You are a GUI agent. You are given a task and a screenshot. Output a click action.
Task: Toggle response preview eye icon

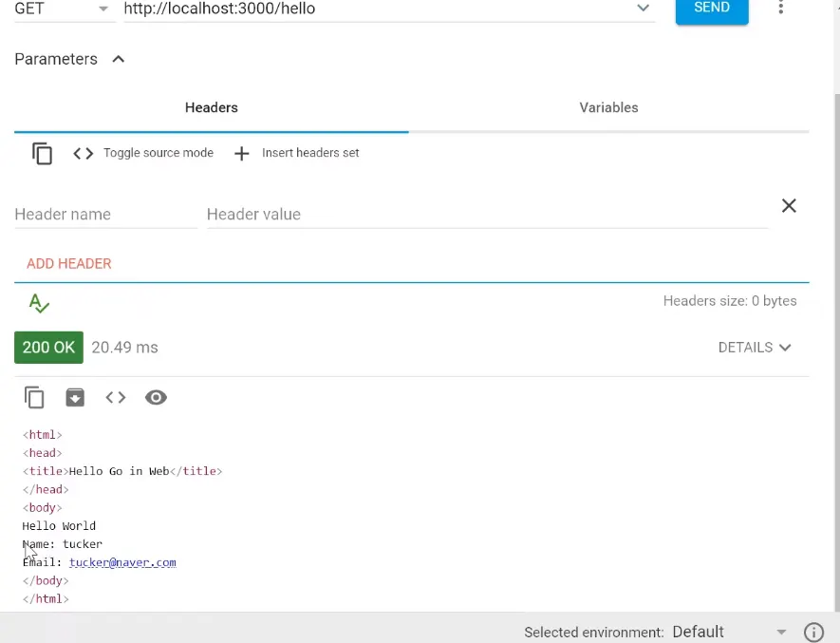point(156,398)
